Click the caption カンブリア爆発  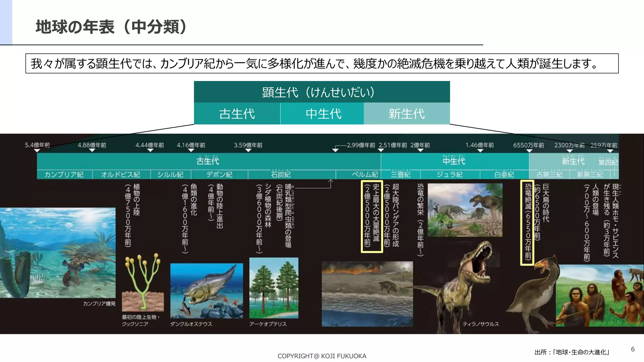[x=99, y=304]
